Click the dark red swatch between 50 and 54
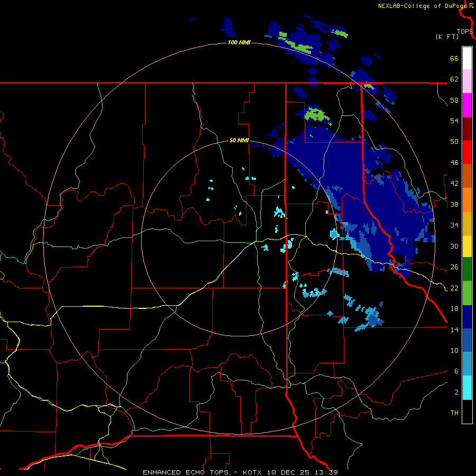 point(467,129)
